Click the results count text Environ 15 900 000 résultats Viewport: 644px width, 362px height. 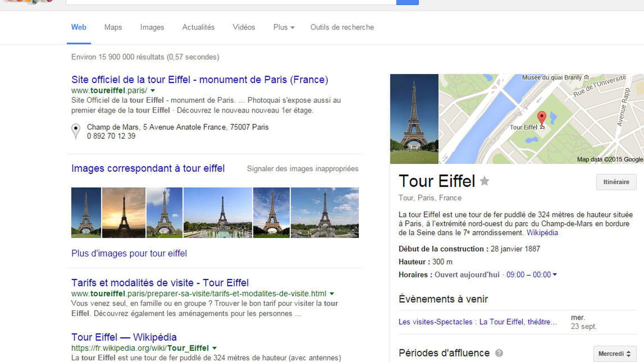pyautogui.click(x=118, y=57)
